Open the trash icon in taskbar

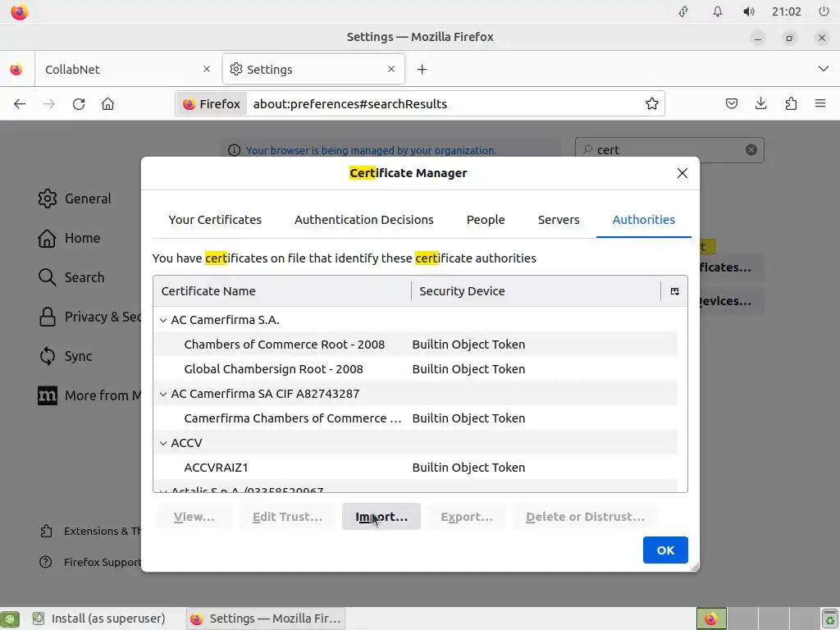(829, 619)
